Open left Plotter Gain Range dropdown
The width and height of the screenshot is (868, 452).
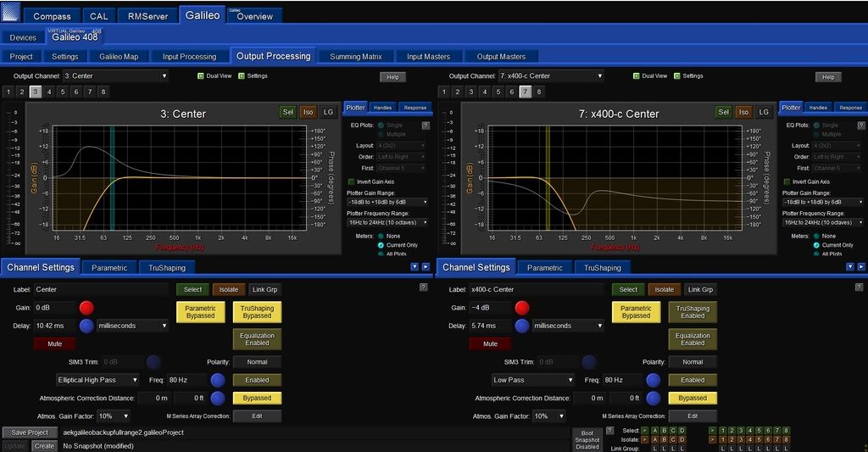(x=387, y=202)
